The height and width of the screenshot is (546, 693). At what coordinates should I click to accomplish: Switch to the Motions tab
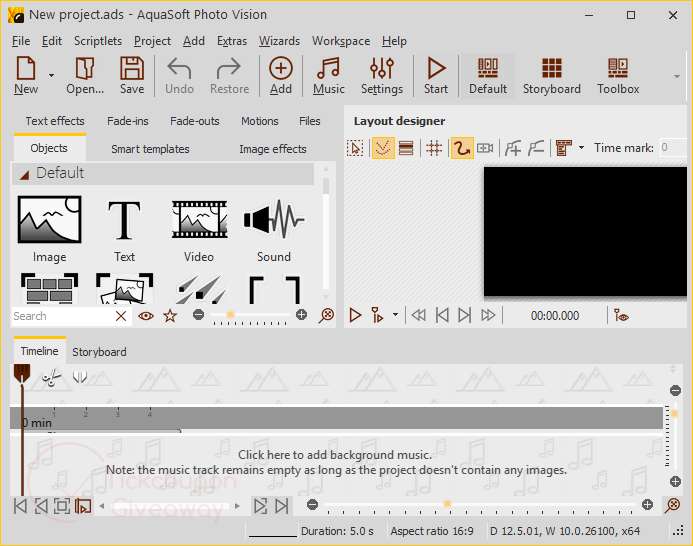tap(259, 121)
